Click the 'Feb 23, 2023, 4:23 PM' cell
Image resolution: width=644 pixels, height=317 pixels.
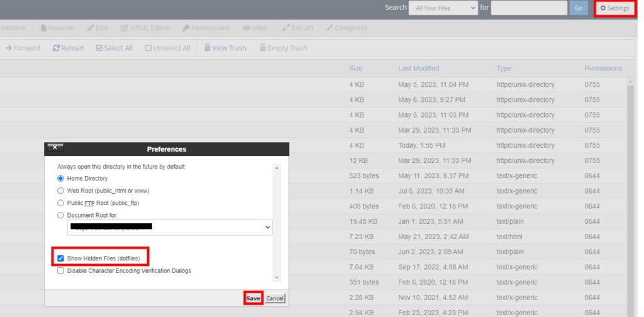(x=433, y=313)
